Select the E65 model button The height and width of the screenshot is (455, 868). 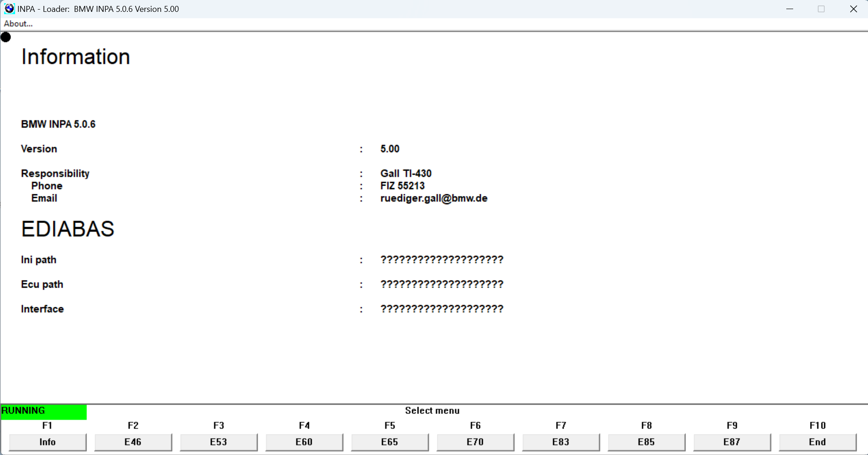390,442
